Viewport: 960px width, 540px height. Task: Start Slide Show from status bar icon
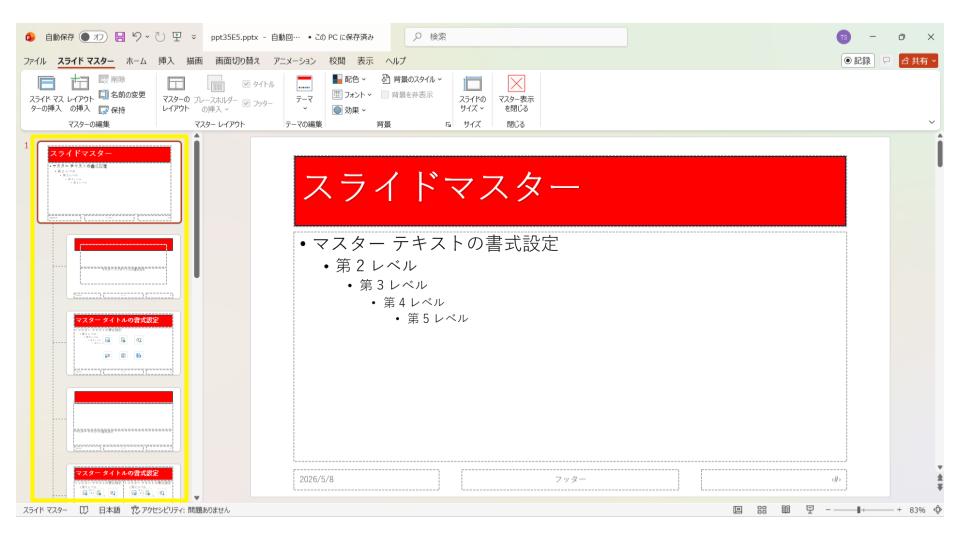pos(810,509)
